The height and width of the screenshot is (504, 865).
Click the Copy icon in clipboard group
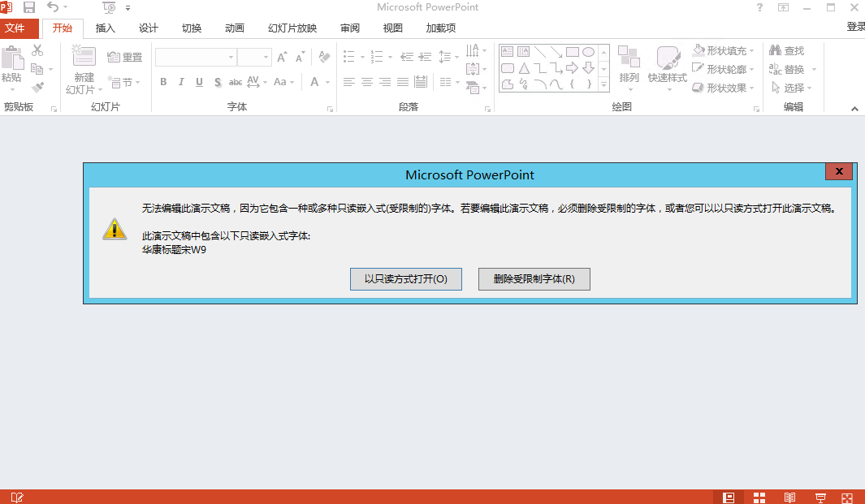coord(37,69)
